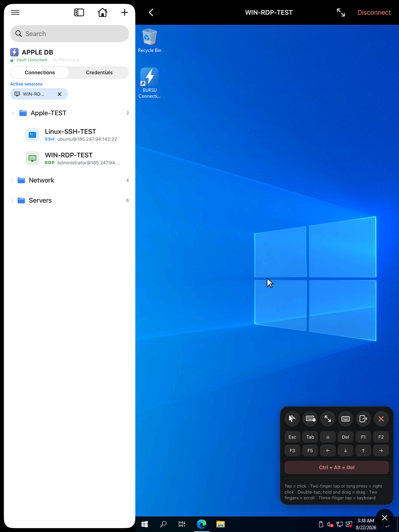
Task: Open Microsoft Edge from the taskbar
Action: [x=202, y=524]
